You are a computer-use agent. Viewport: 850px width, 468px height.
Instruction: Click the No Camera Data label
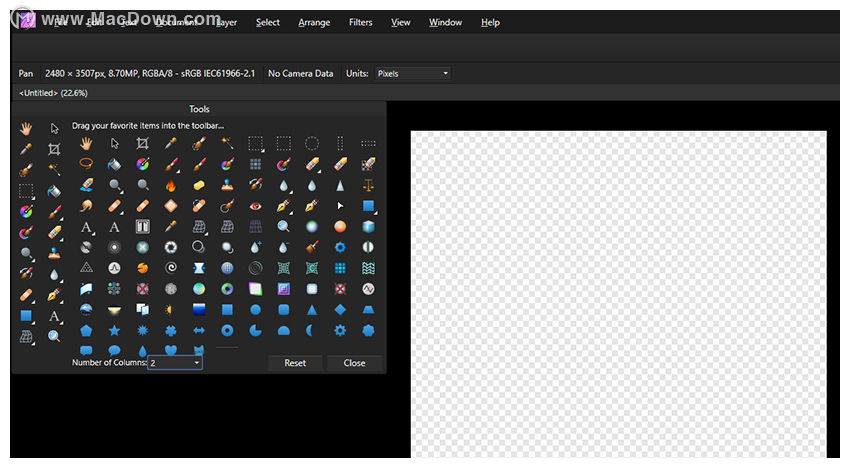pyautogui.click(x=300, y=73)
